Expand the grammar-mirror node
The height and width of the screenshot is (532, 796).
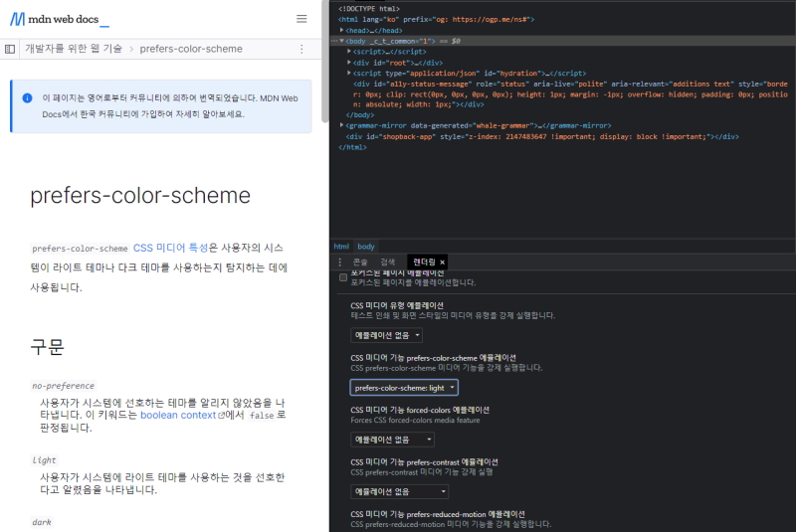click(x=341, y=125)
